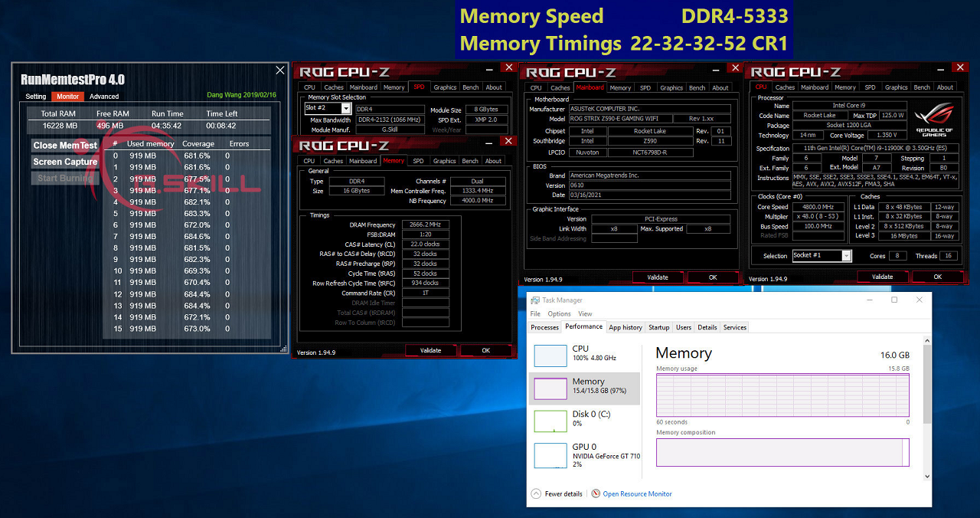The height and width of the screenshot is (518, 980).
Task: Close the RunMemtestPro window with X
Action: [x=280, y=70]
